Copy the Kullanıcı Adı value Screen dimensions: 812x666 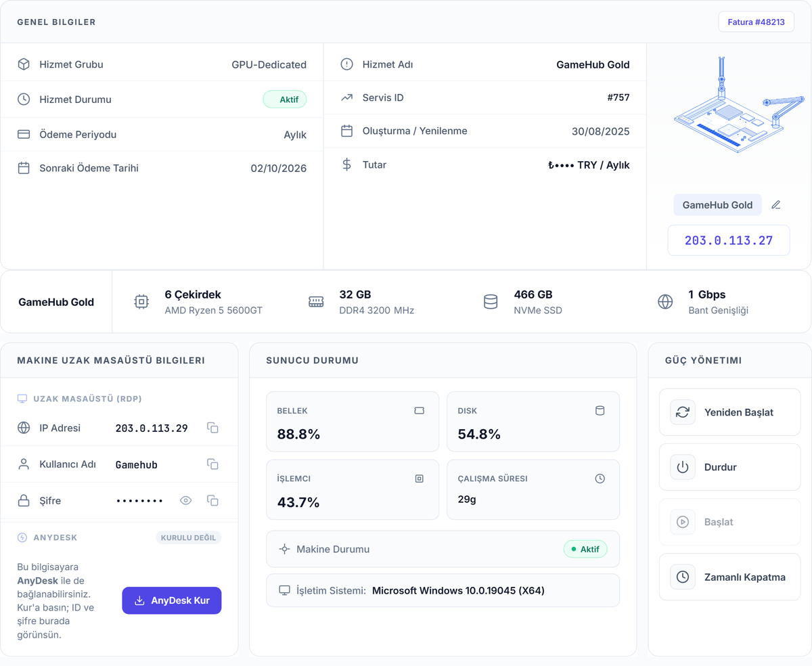tap(212, 464)
